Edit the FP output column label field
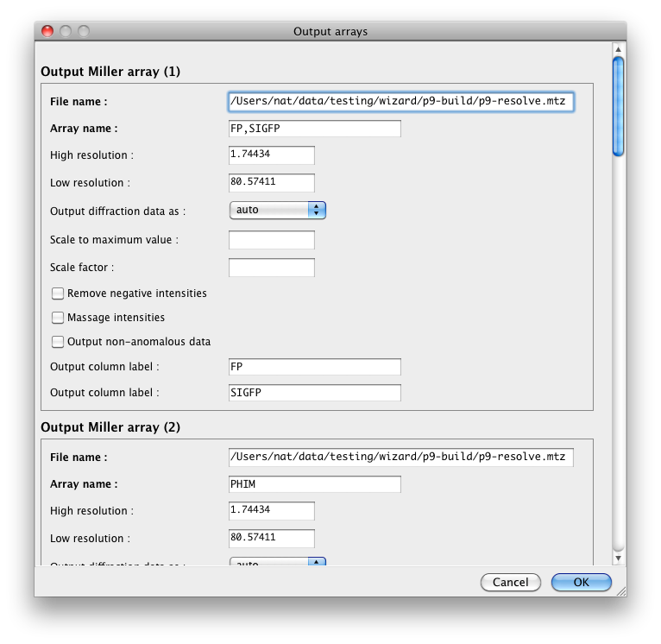 pyautogui.click(x=314, y=367)
